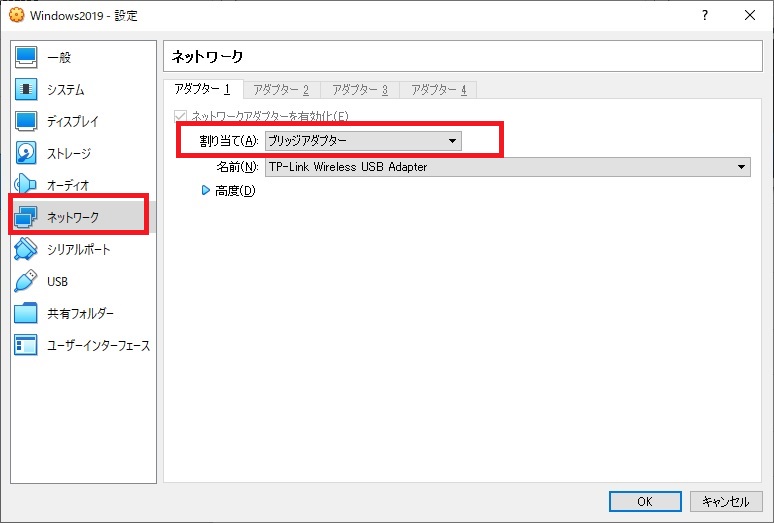Screen dimensions: 774x523
Task: Open the ディスプレイ settings category
Action: coord(83,121)
